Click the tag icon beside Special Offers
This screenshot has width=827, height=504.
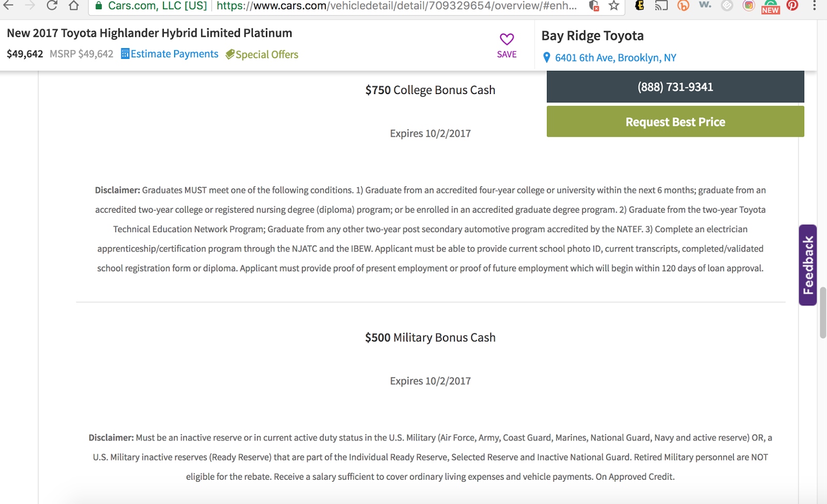click(230, 54)
